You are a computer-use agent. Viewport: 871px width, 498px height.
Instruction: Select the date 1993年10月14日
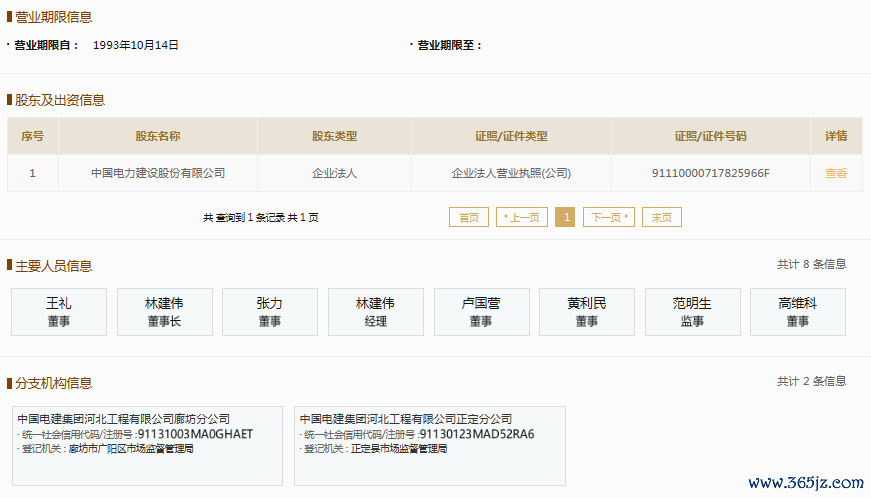click(136, 45)
